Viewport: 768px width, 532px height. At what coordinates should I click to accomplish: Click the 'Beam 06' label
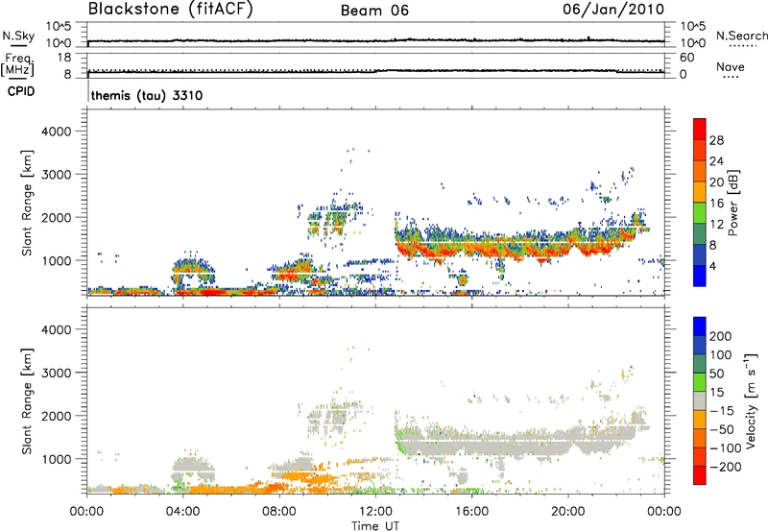(x=374, y=11)
